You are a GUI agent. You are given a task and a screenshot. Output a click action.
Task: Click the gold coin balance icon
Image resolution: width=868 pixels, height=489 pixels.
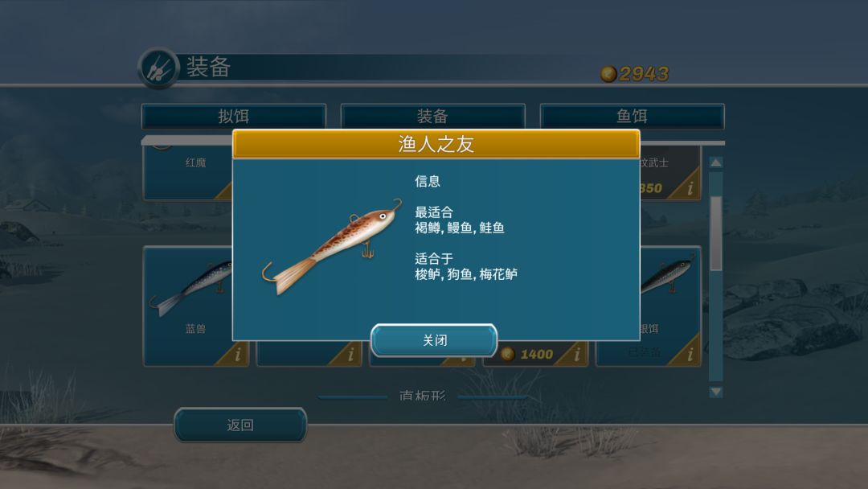[608, 74]
